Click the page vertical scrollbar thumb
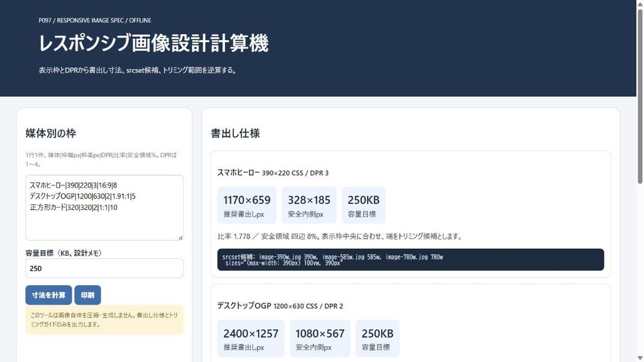644x362 pixels. 640,96
